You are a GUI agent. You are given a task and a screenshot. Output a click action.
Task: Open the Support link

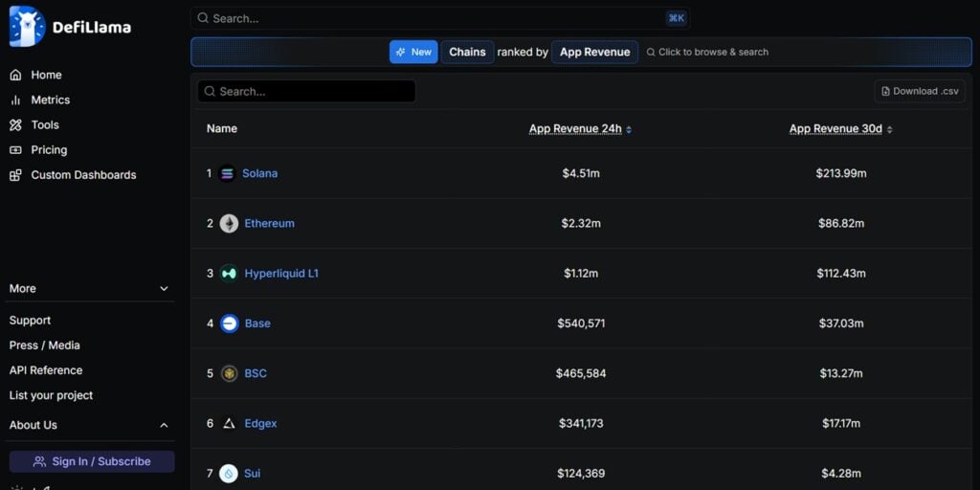pyautogui.click(x=30, y=320)
